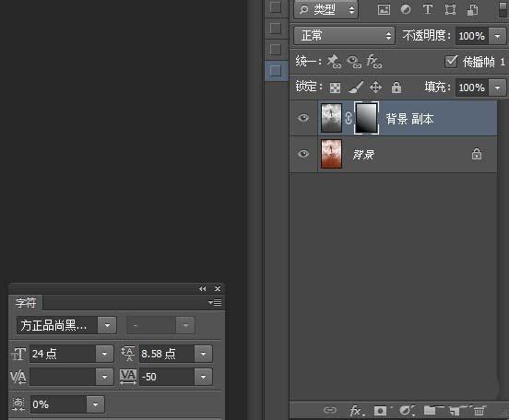Image resolution: width=509 pixels, height=420 pixels.
Task: Open the 正常 blend mode dropdown
Action: coord(345,35)
